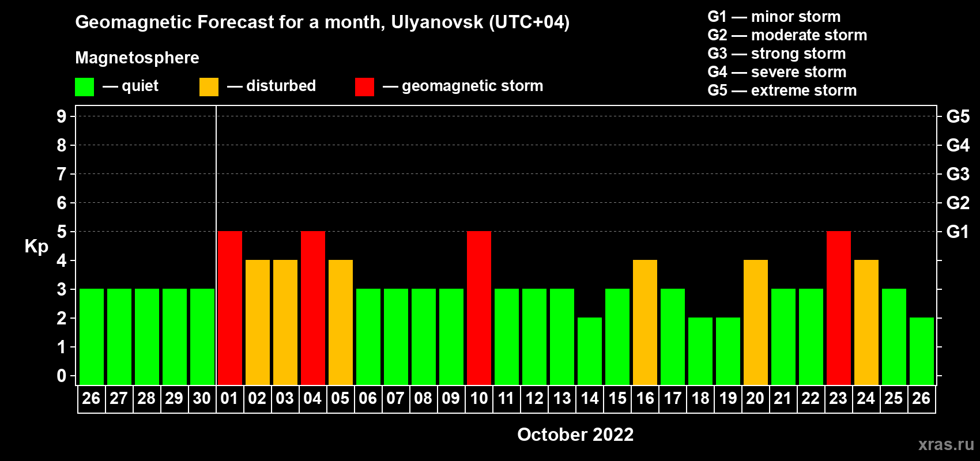The height and width of the screenshot is (461, 980).
Task: Click the orange bar for October 20
Action: (756, 322)
